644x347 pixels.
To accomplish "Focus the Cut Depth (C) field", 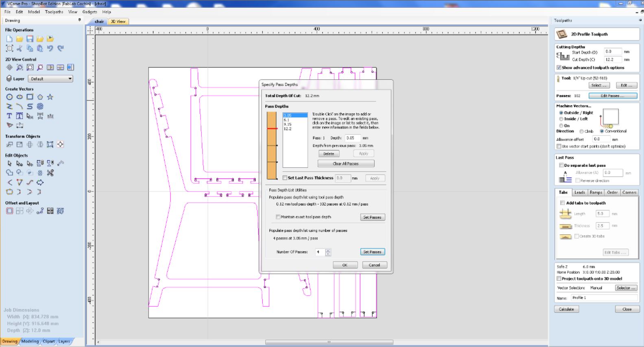I will tap(613, 59).
